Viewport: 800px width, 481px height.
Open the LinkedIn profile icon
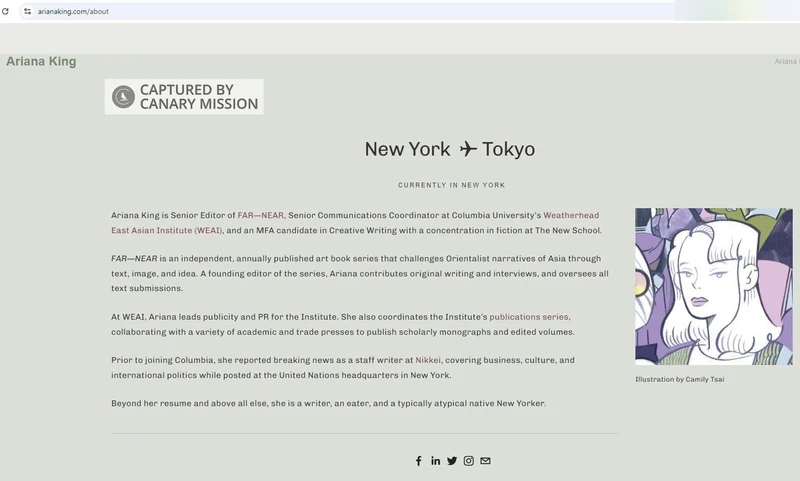tap(436, 461)
